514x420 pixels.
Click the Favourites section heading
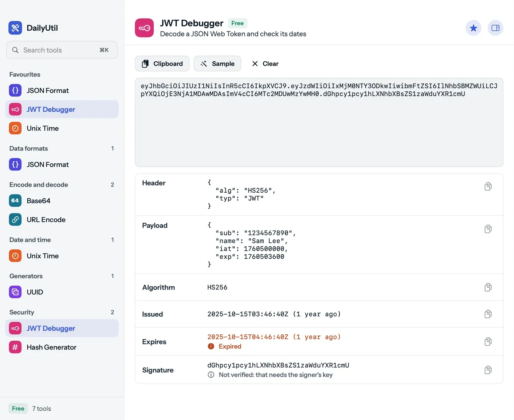25,74
